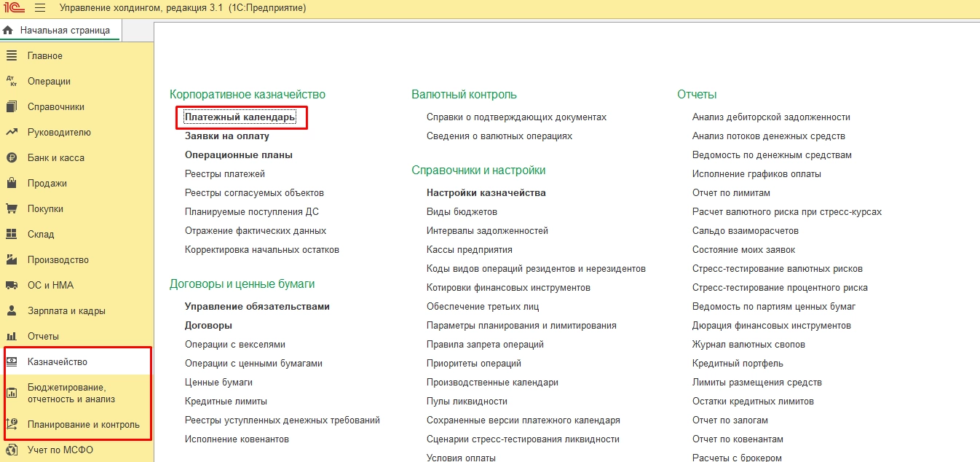Open Журнал валютных свопов
980x462 pixels.
[748, 345]
